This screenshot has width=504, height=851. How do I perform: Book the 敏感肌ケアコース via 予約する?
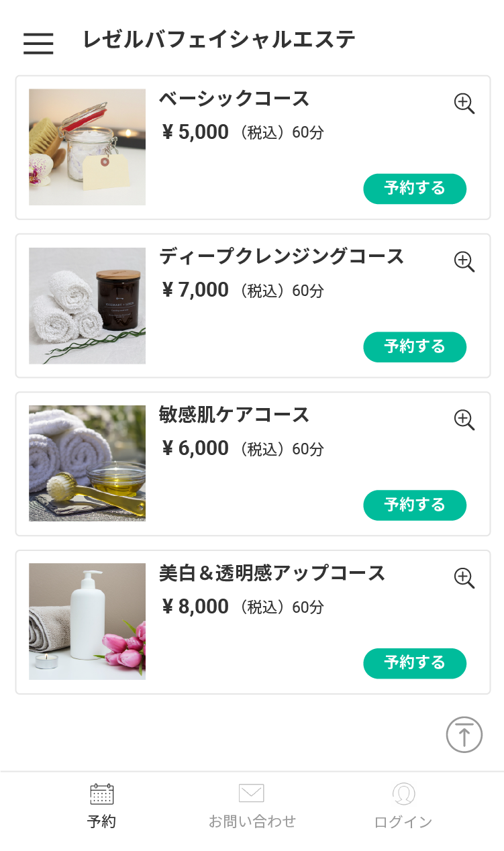415,505
